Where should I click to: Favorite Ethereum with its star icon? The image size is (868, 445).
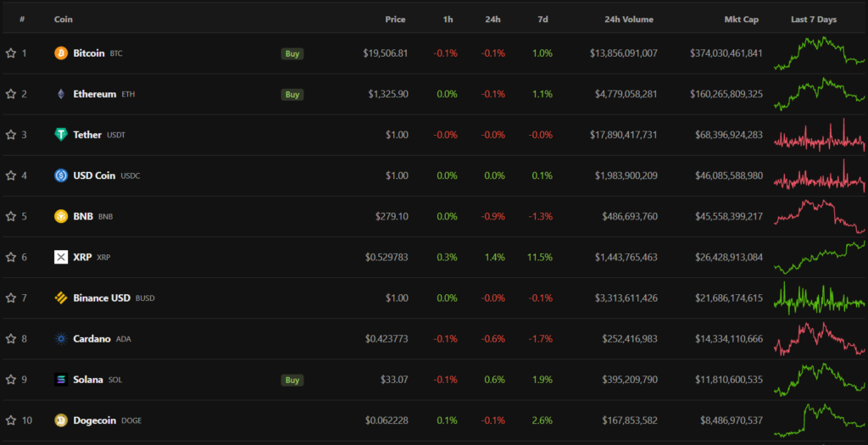pyautogui.click(x=10, y=94)
